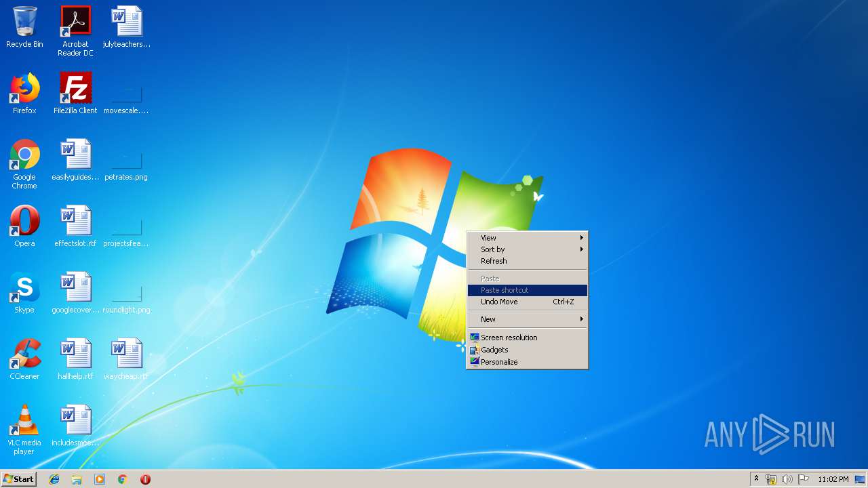Open Windows Media Player from taskbar

click(x=100, y=479)
